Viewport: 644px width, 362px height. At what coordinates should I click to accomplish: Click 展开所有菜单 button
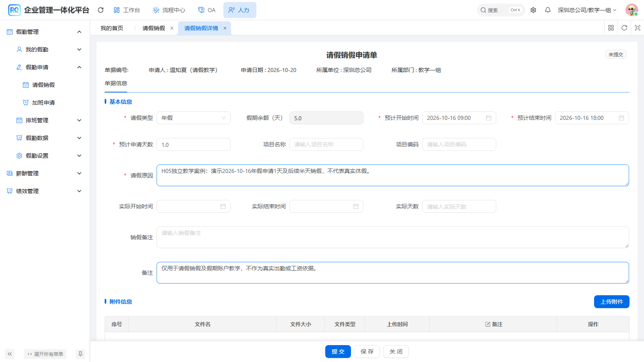click(45, 354)
